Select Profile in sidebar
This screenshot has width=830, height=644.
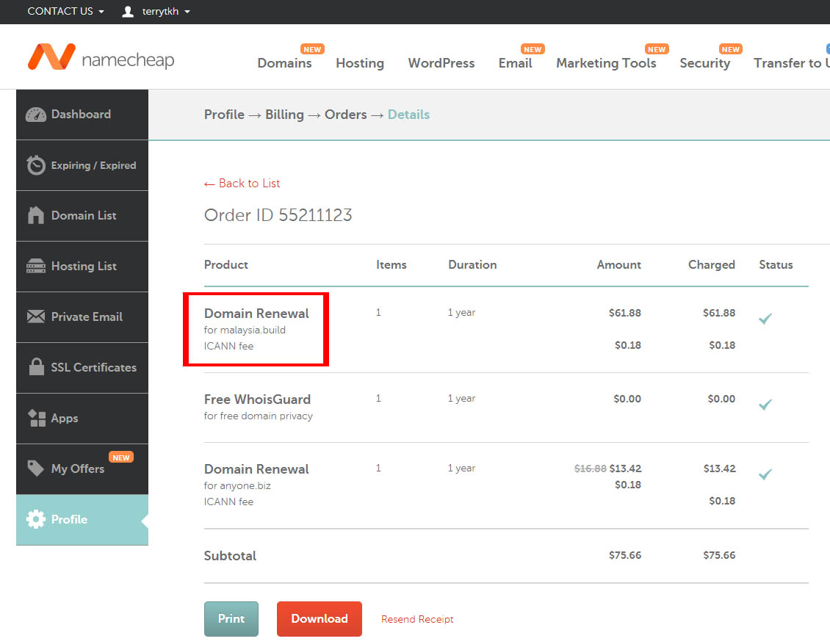(82, 520)
